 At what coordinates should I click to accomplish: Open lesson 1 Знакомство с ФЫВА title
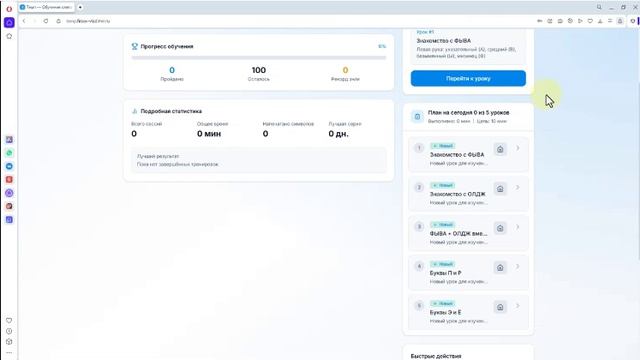(457, 155)
